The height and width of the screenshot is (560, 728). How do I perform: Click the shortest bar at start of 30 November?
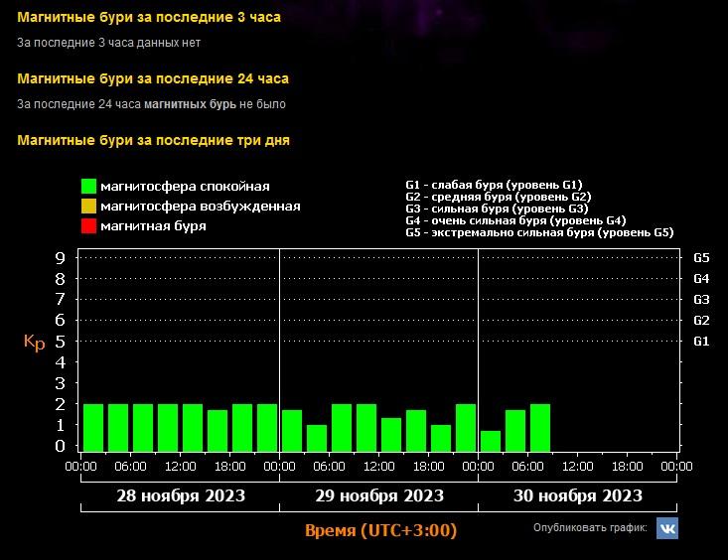click(x=491, y=441)
